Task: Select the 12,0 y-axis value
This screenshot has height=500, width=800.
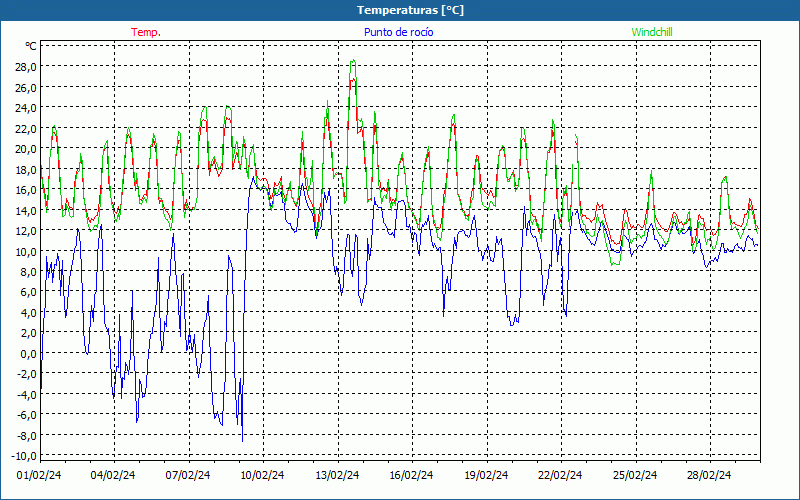Action: coord(27,231)
